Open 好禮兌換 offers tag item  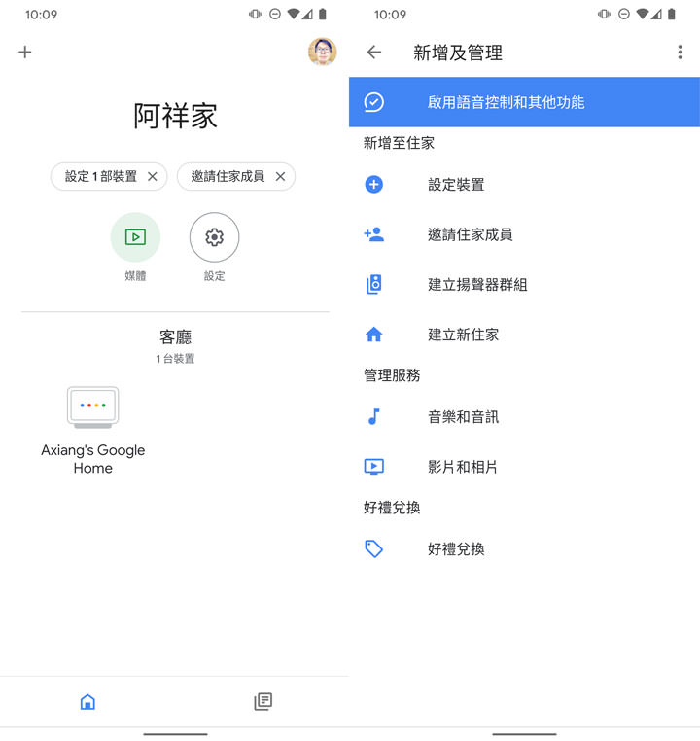point(456,549)
